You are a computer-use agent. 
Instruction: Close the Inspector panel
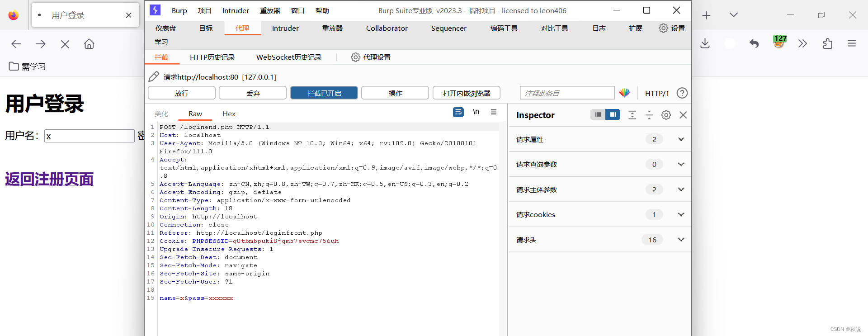[683, 115]
